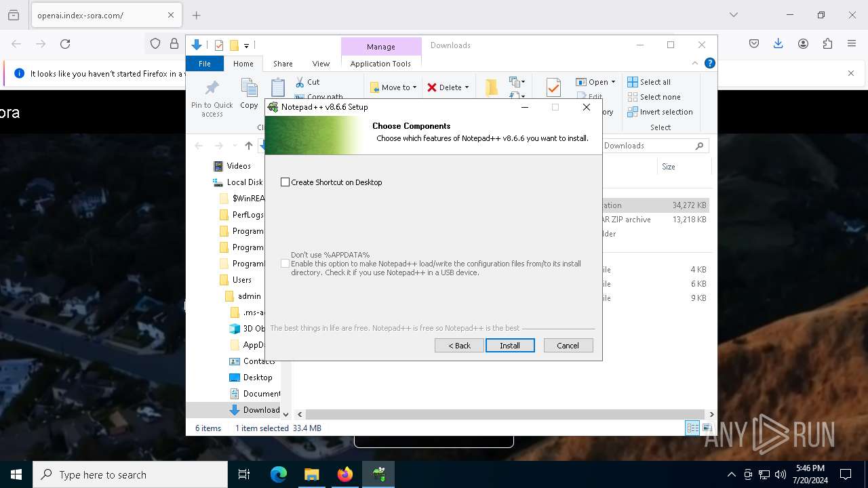
Task: Open the Open dropdown in ribbon
Action: pos(595,82)
